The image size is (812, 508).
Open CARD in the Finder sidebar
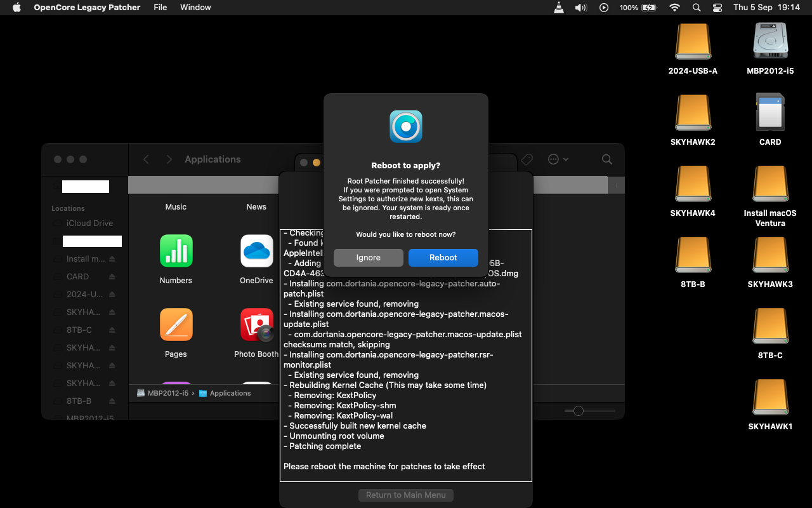tap(77, 277)
